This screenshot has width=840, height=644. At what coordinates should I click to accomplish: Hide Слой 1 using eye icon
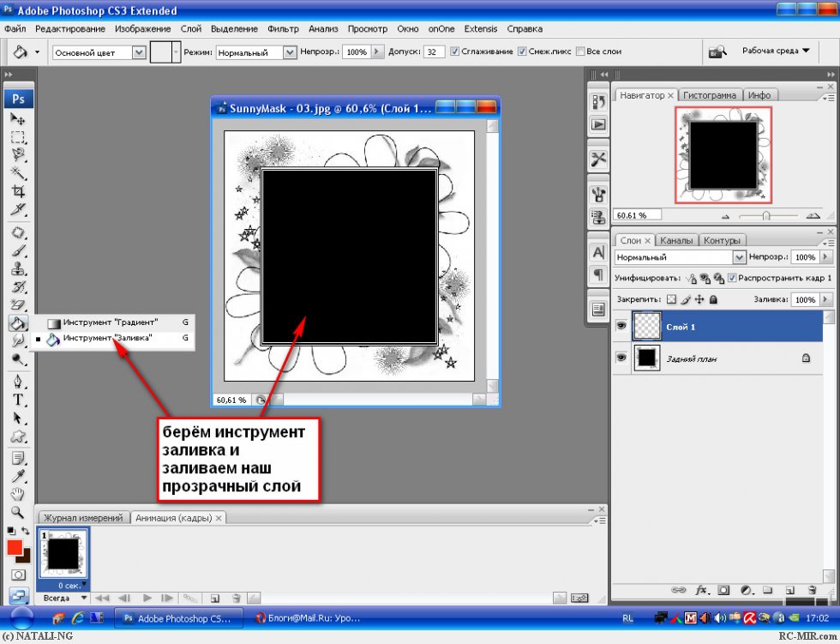click(621, 326)
